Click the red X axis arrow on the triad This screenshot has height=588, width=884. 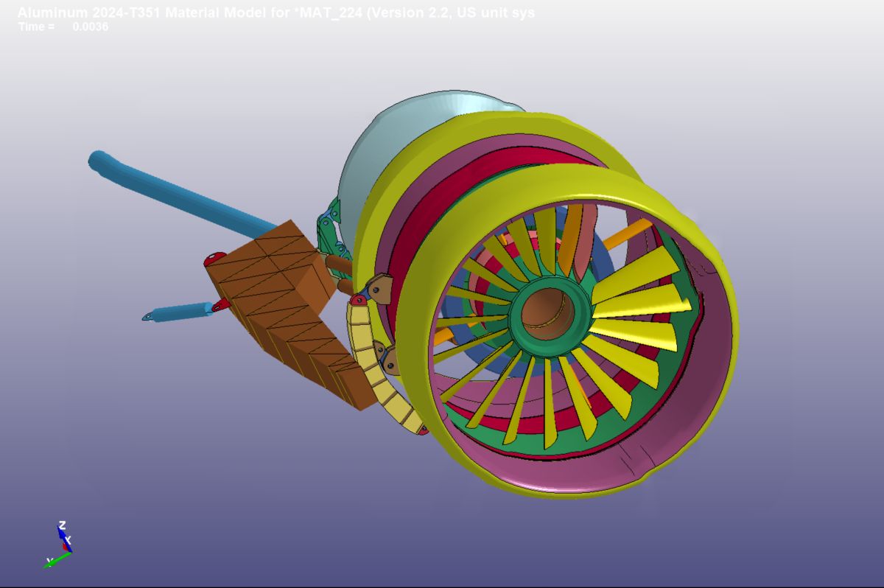[x=66, y=547]
